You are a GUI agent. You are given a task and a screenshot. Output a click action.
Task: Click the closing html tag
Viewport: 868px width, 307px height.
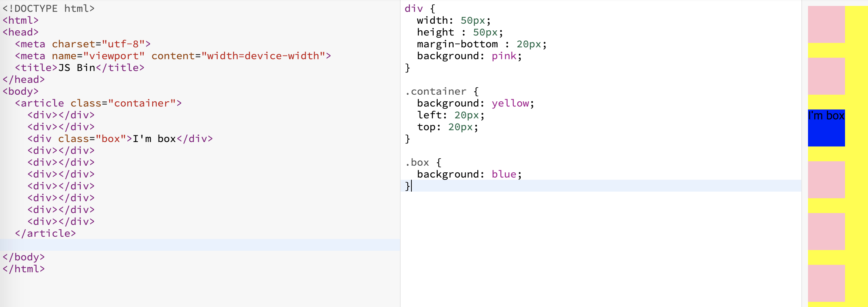[24, 269]
